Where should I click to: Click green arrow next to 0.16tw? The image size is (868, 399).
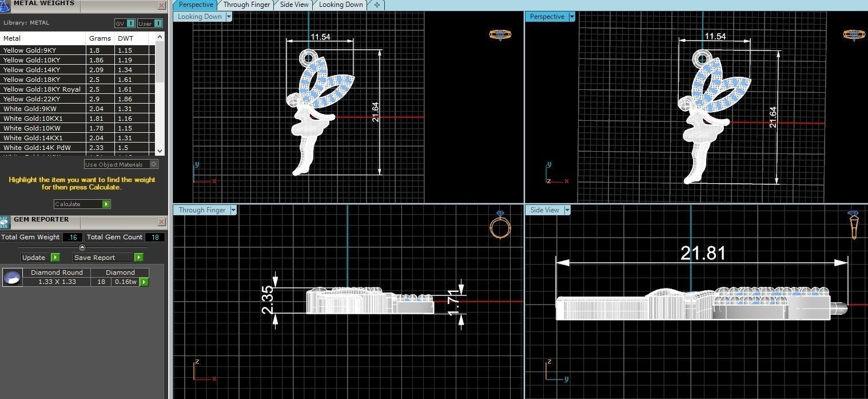(144, 282)
